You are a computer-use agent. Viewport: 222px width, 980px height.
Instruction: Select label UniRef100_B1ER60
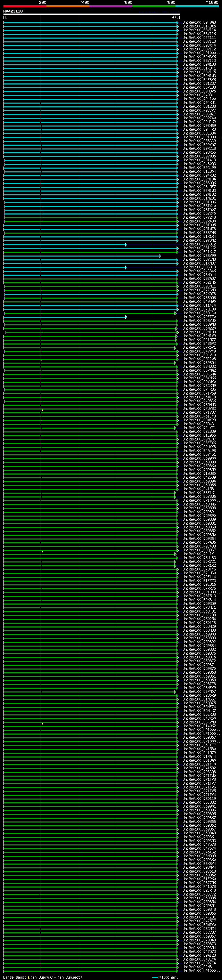coord(199,879)
